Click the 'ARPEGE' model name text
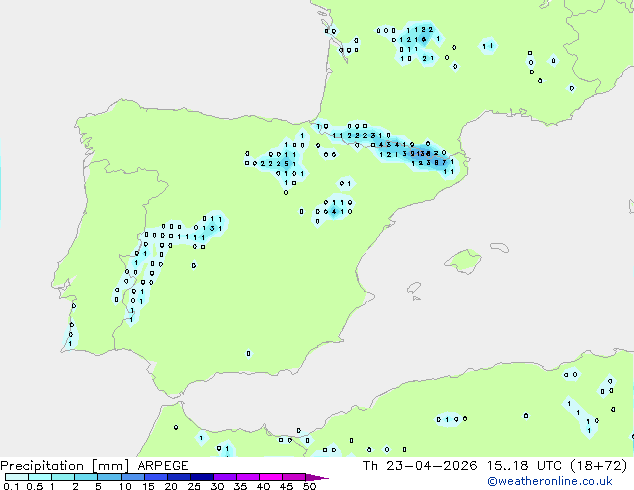The height and width of the screenshot is (490, 634). [163, 466]
